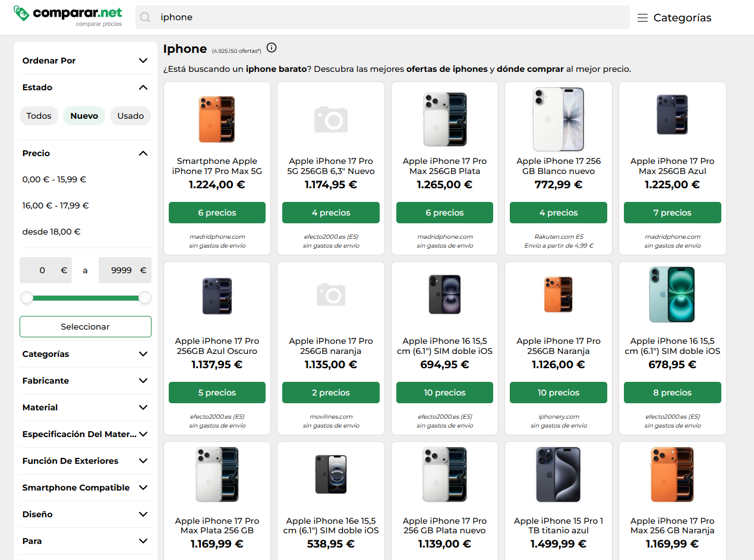
Task: Click the iPhone 17 Pro 256GB Azul Oscuro image
Action: (x=217, y=295)
